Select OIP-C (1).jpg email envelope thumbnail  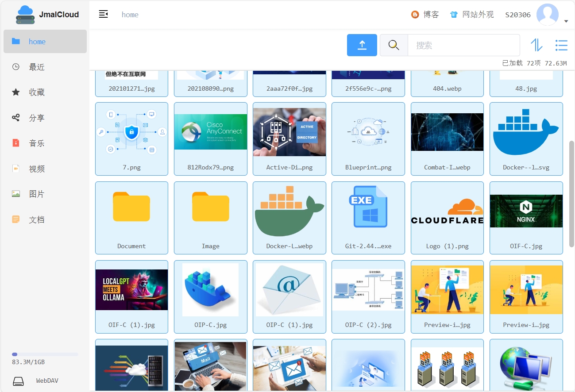tap(289, 290)
